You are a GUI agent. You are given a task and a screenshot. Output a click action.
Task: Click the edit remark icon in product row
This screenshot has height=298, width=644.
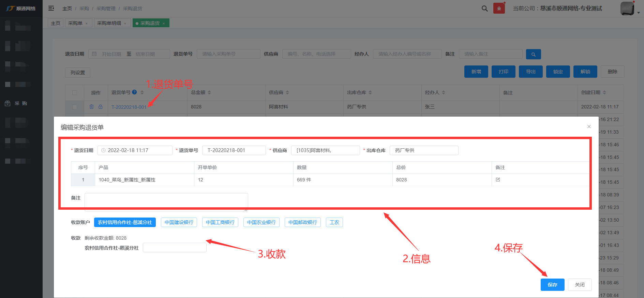coord(498,180)
